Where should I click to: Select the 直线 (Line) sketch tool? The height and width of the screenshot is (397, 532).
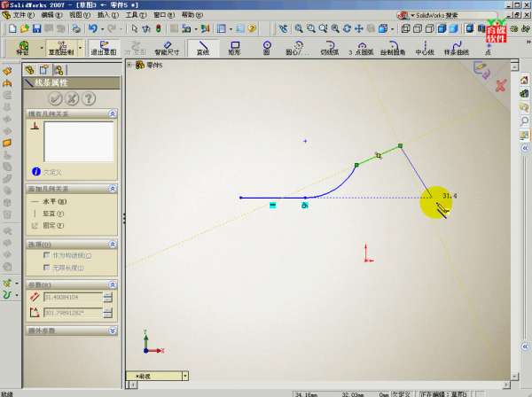(x=203, y=46)
